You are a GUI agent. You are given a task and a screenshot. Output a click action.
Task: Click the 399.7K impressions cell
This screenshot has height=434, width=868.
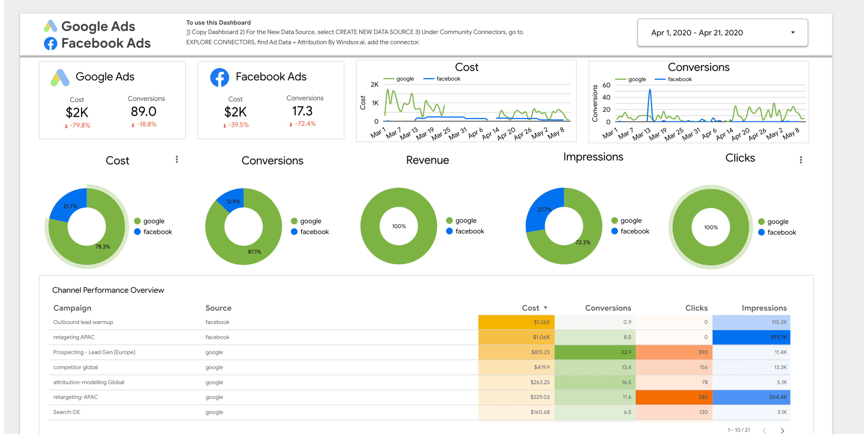[x=751, y=337]
